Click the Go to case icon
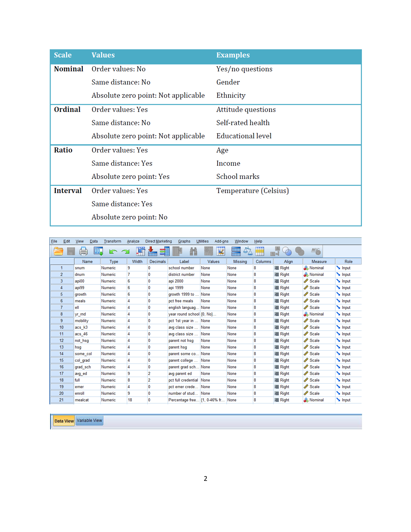The height and width of the screenshot is (532, 411). [x=141, y=251]
